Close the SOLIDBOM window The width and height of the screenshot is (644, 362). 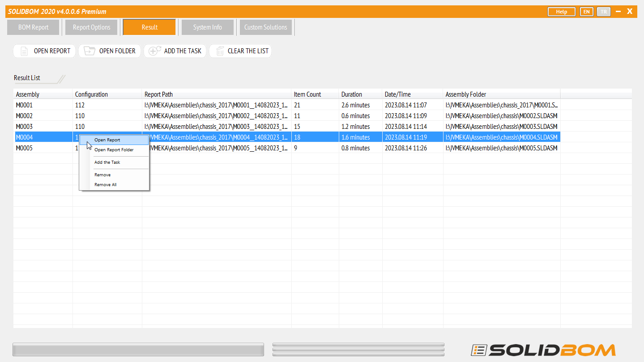[x=630, y=12]
